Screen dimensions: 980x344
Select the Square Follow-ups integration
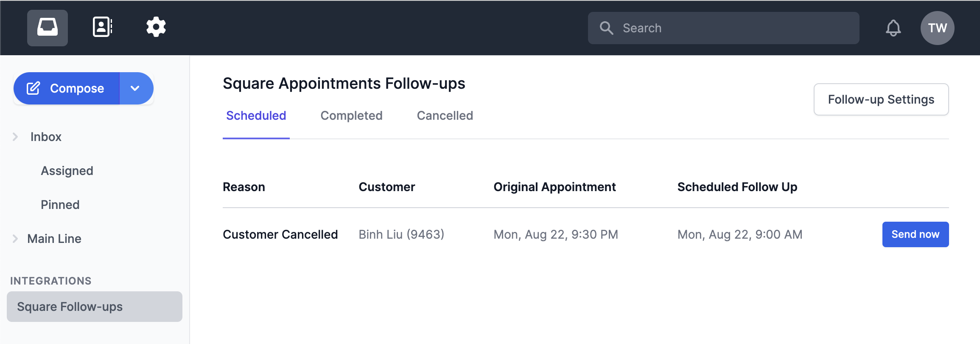point(70,307)
